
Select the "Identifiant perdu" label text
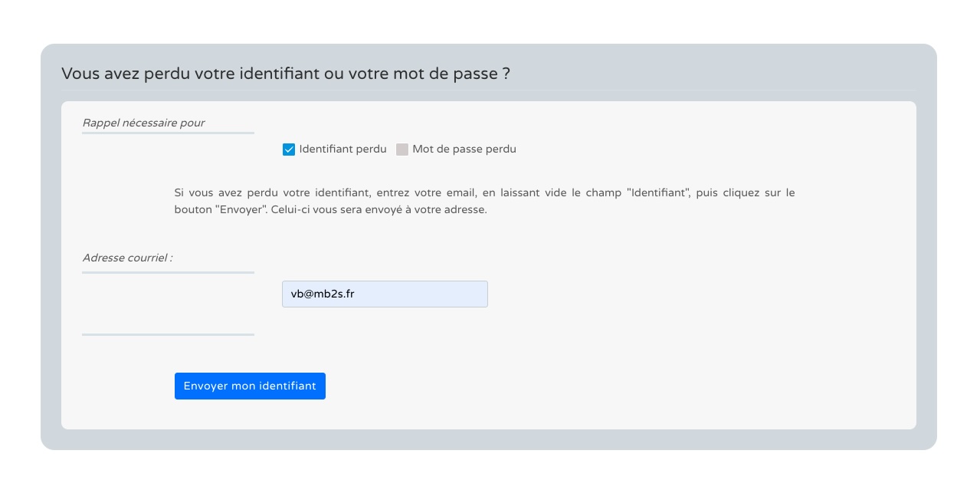(343, 150)
